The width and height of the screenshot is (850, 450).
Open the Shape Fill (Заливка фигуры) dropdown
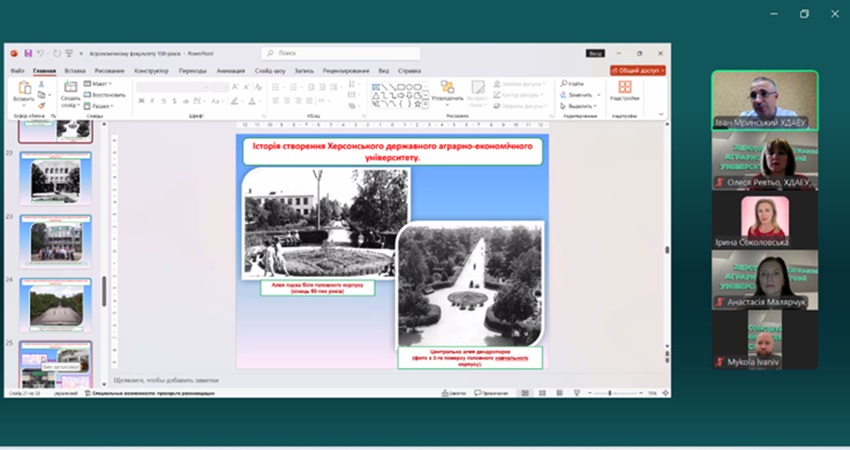(519, 84)
